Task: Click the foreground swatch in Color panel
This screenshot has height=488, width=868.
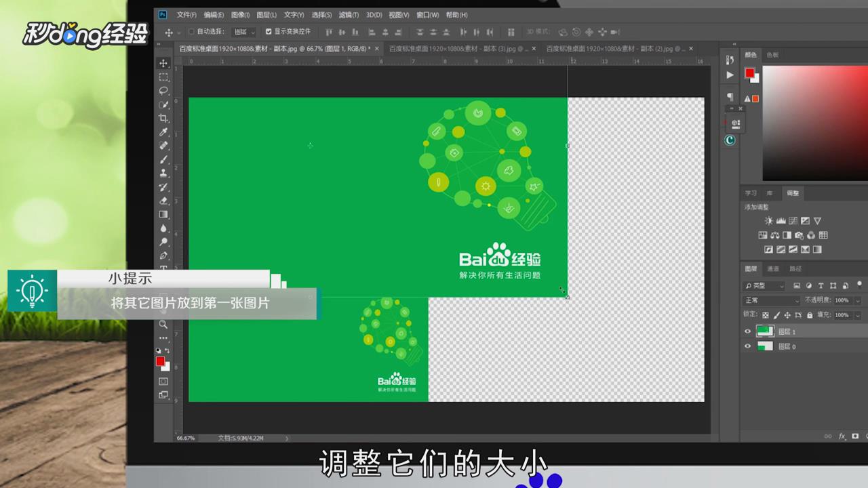Action: 749,73
